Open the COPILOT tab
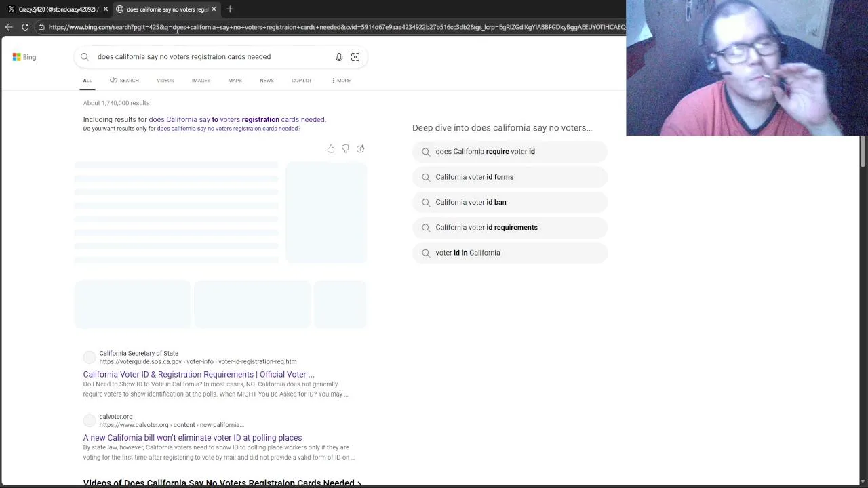 [302, 80]
